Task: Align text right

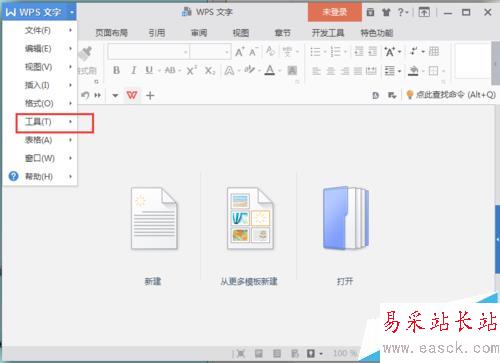Action: [344, 71]
